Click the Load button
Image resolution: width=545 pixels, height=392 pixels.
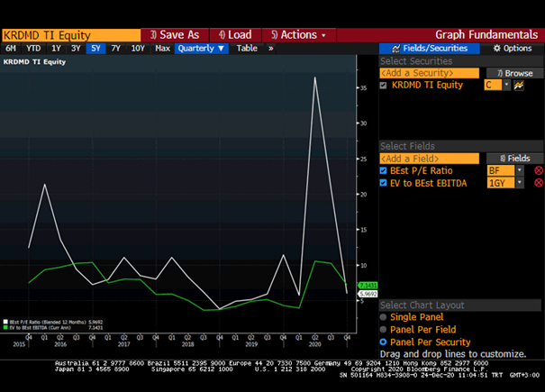(235, 35)
